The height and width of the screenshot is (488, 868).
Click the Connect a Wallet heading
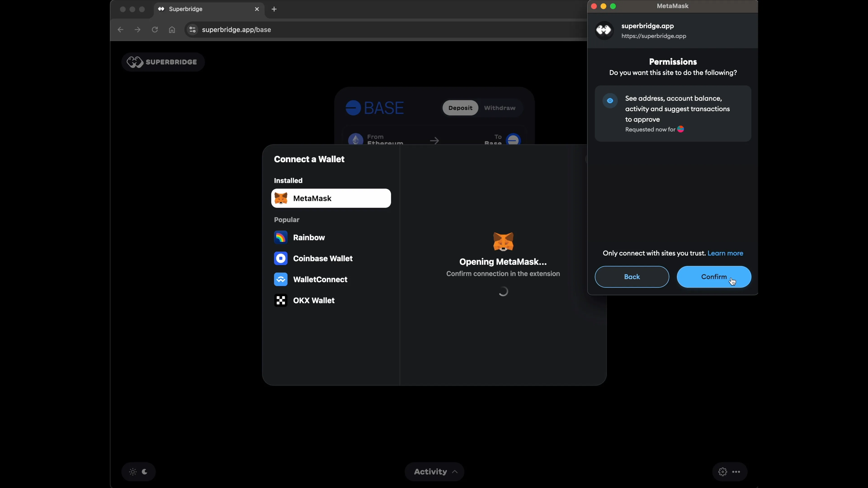pos(309,159)
